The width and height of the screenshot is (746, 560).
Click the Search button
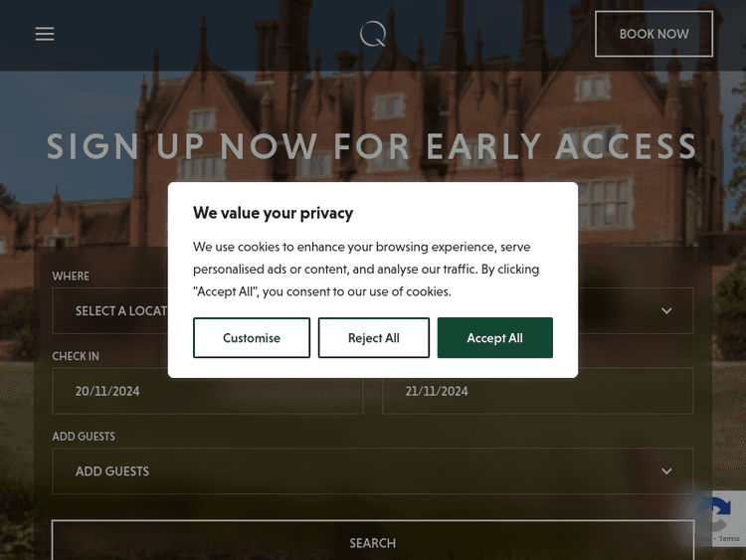click(x=373, y=543)
